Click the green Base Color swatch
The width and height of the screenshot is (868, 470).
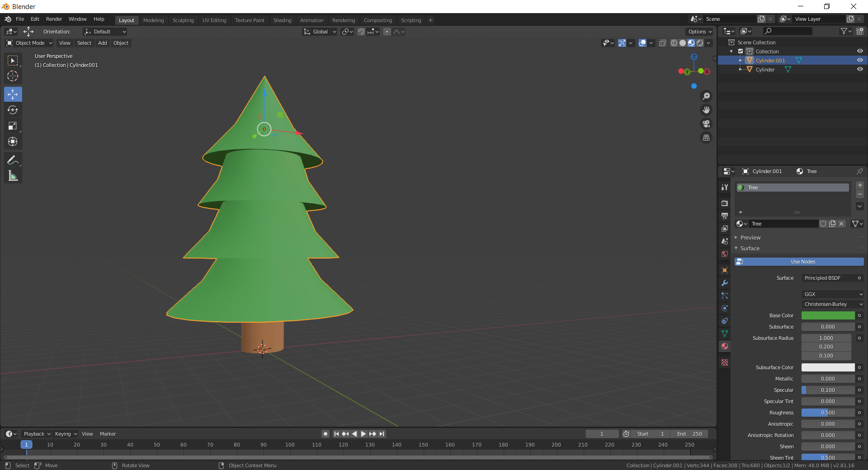click(827, 315)
